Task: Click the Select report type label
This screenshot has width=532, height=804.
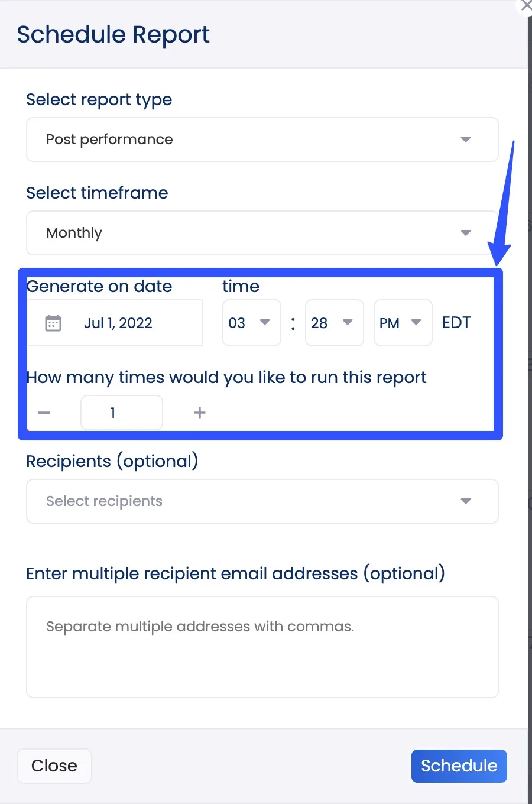Action: click(99, 99)
